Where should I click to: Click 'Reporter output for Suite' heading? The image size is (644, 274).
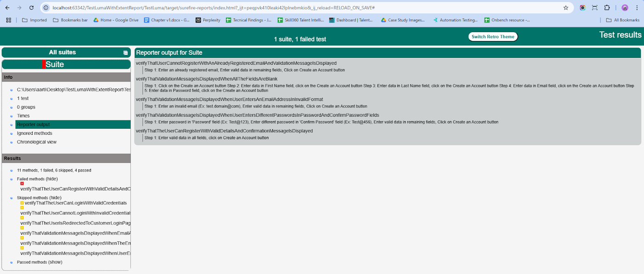point(169,52)
